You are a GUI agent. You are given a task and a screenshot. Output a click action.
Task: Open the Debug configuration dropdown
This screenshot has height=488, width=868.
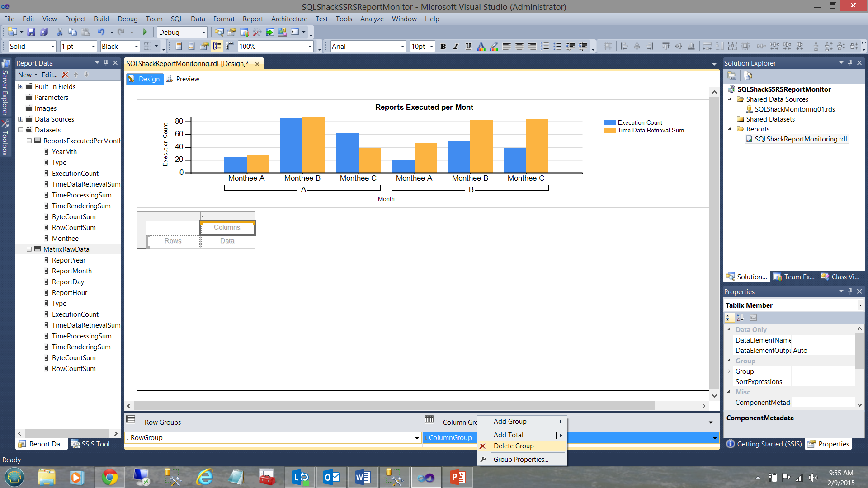tap(203, 32)
